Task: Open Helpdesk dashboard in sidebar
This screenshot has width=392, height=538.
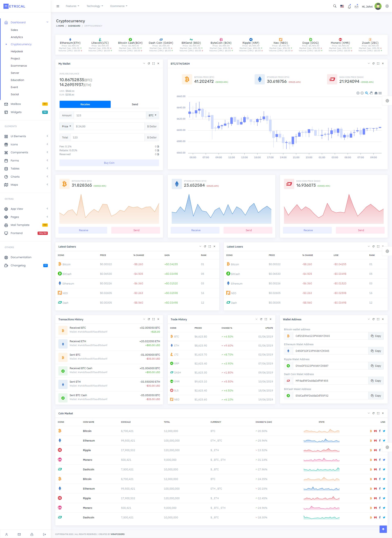Action: [17, 51]
